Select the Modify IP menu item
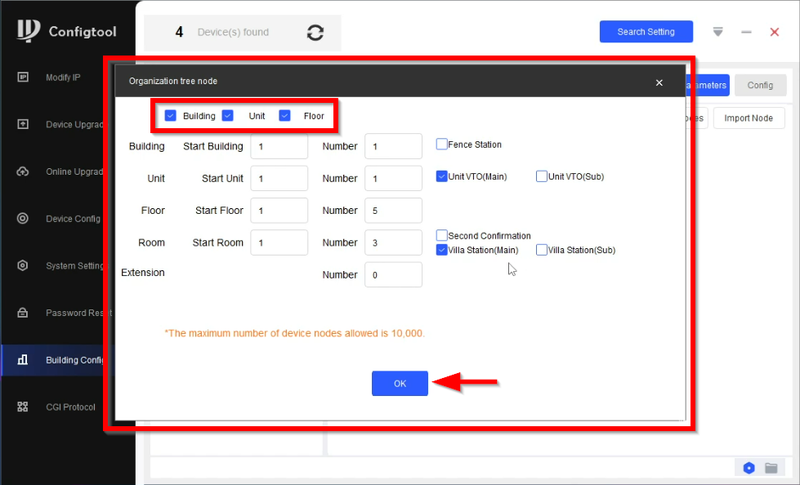Image resolution: width=800 pixels, height=485 pixels. coord(63,78)
